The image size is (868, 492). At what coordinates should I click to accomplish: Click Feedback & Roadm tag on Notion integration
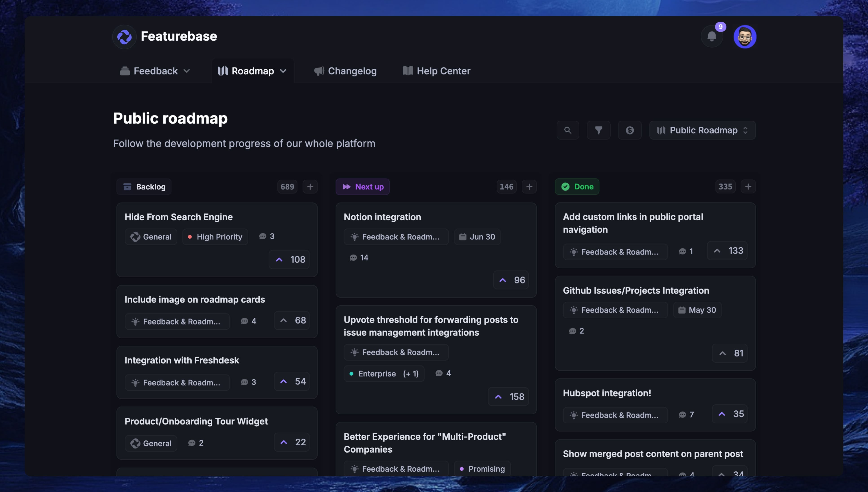pos(396,237)
